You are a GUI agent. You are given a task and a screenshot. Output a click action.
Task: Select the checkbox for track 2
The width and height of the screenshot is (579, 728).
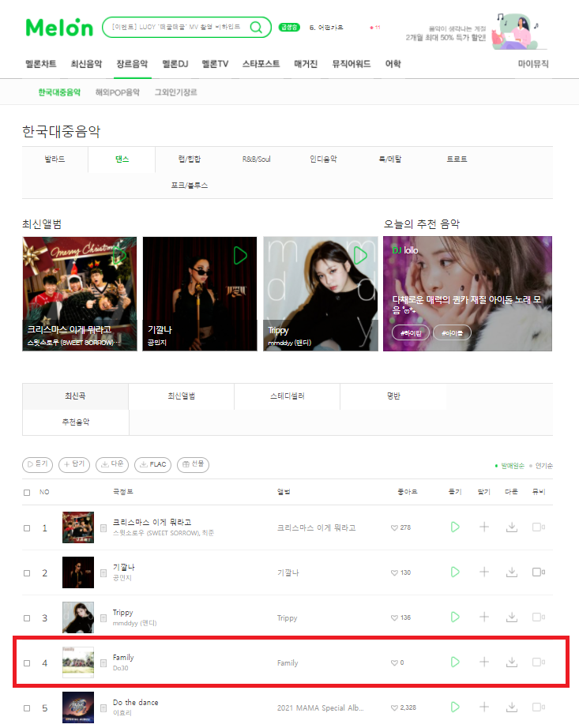(x=27, y=573)
